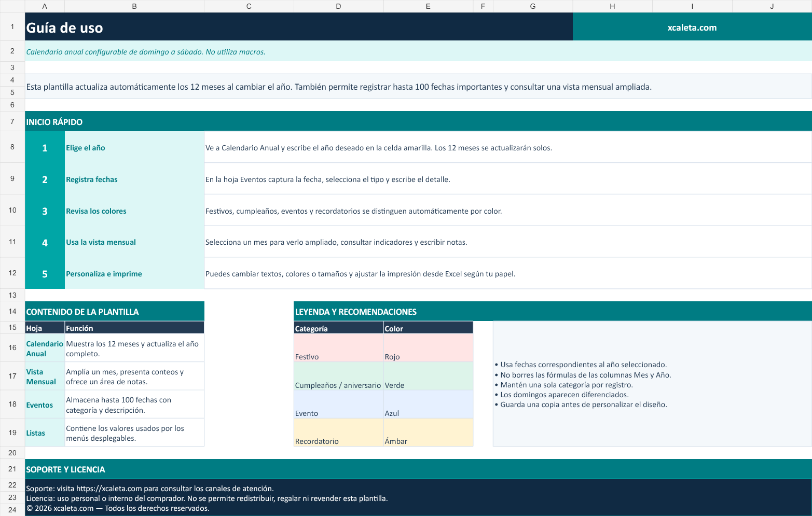Select the 'Calendario Anual' sheet name cell
Viewport: 812px width, 516px height.
pos(45,348)
